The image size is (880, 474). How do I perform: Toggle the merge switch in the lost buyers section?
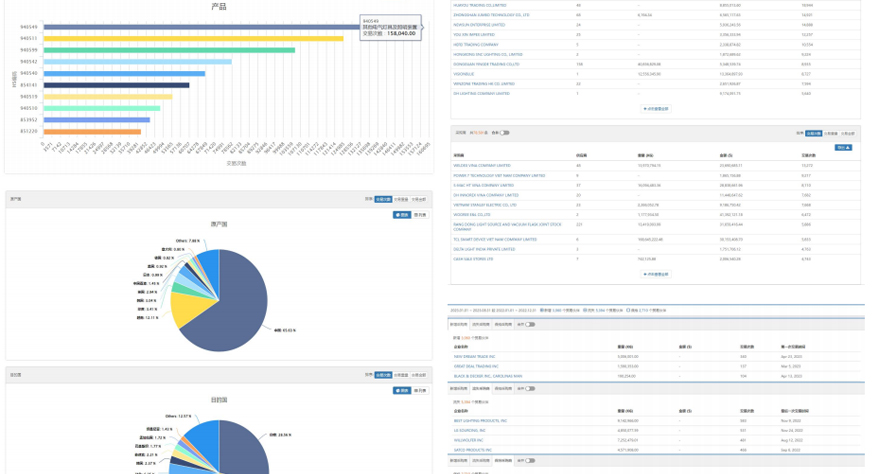pos(528,389)
